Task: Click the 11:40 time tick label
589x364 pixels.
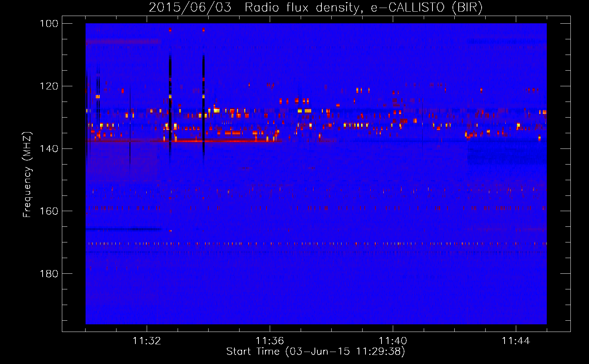Action: [x=393, y=341]
